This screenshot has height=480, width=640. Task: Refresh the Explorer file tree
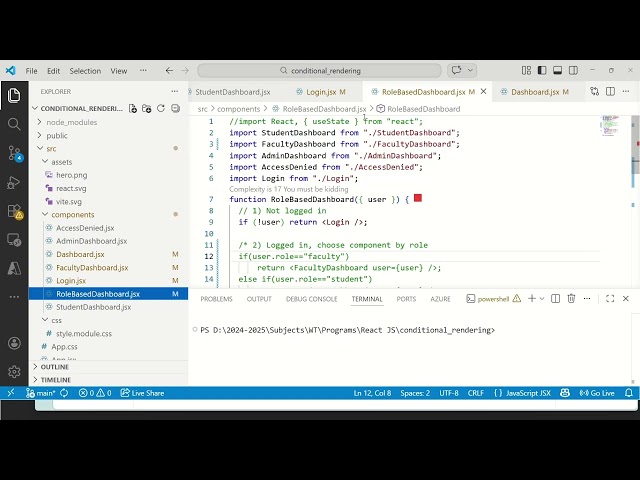pos(161,108)
